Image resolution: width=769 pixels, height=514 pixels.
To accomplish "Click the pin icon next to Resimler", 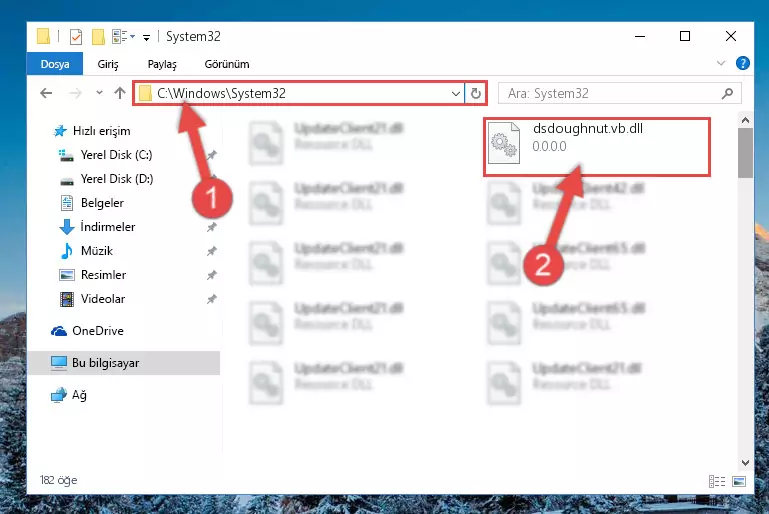I will click(x=211, y=275).
